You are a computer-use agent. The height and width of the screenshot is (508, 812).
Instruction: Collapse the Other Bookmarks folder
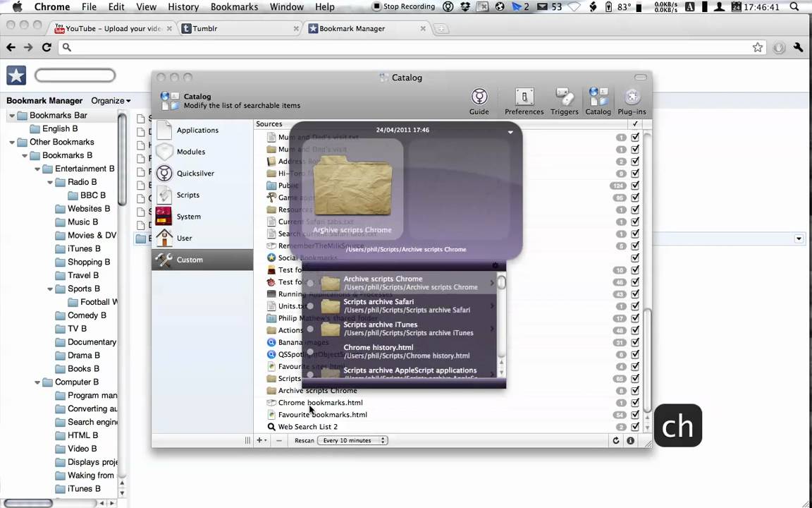12,142
